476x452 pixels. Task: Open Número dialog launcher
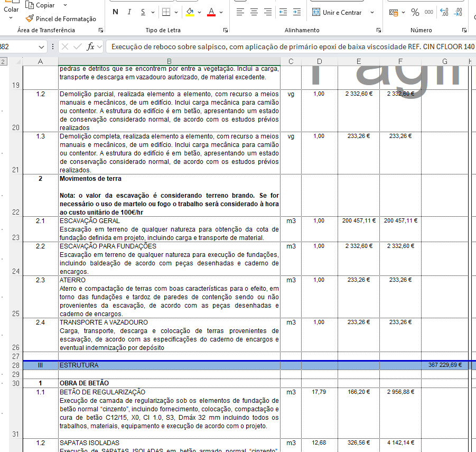[x=464, y=30]
